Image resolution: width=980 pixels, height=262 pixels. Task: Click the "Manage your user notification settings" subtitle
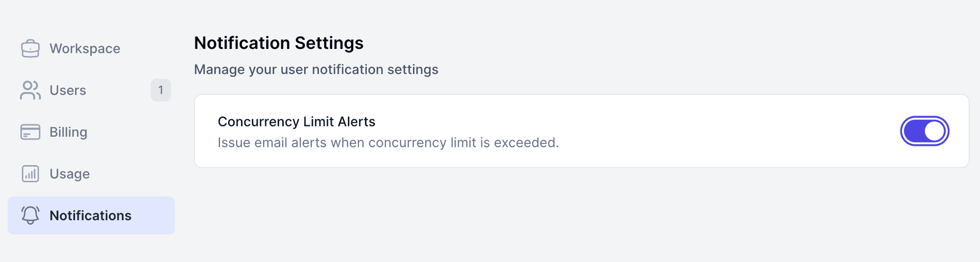[x=316, y=69]
